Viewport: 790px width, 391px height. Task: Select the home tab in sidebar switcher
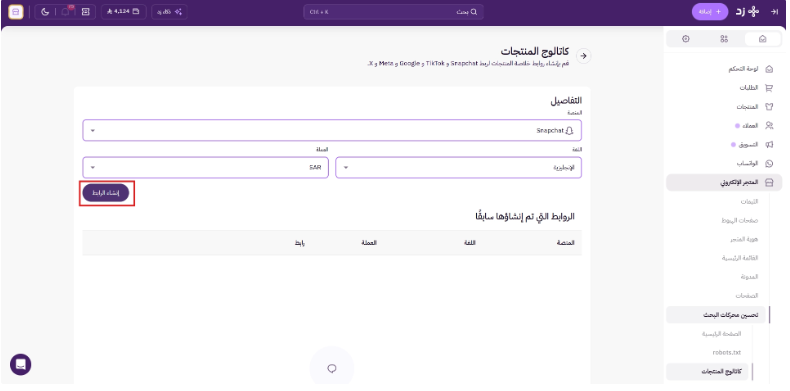[x=762, y=39]
